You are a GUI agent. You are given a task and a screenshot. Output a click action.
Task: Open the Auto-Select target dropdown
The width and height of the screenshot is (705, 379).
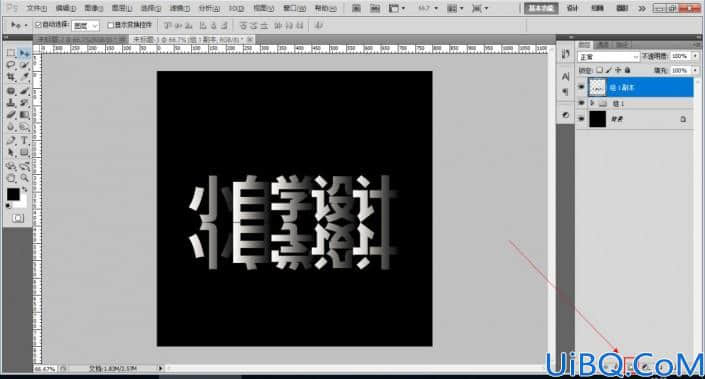(x=85, y=26)
